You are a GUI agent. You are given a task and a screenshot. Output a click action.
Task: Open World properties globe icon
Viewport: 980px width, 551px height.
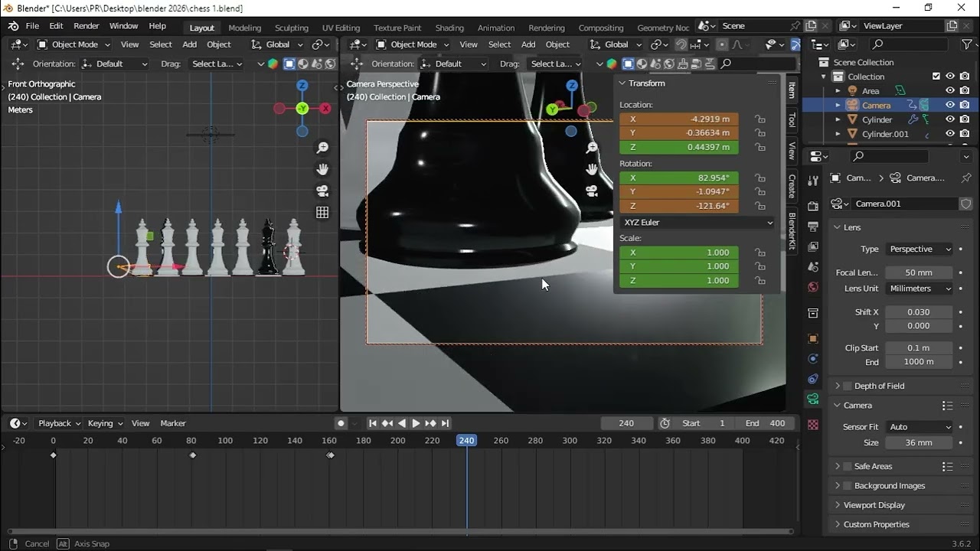(813, 287)
